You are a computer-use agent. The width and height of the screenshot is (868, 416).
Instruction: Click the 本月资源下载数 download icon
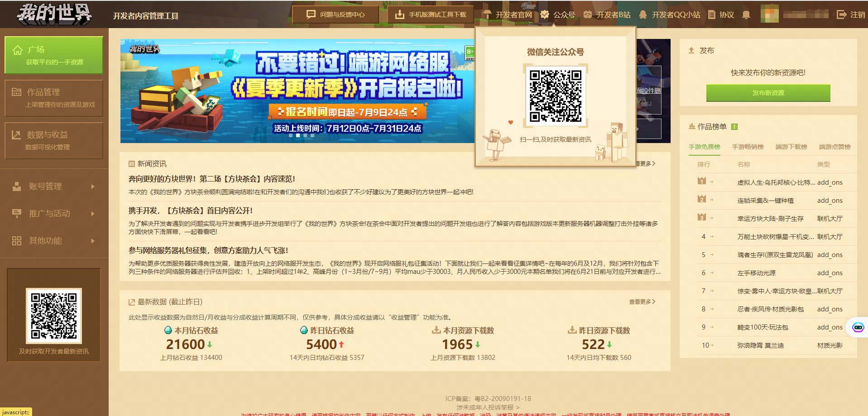(436, 330)
